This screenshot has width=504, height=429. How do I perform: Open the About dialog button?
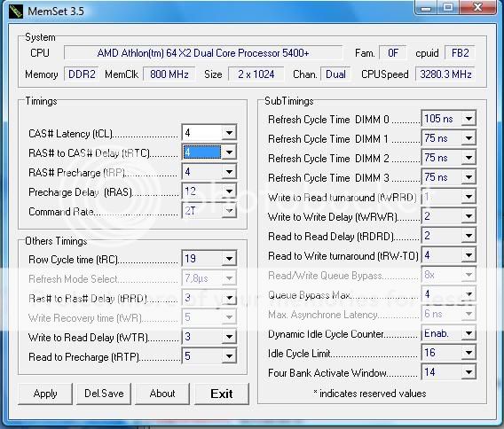click(x=162, y=394)
